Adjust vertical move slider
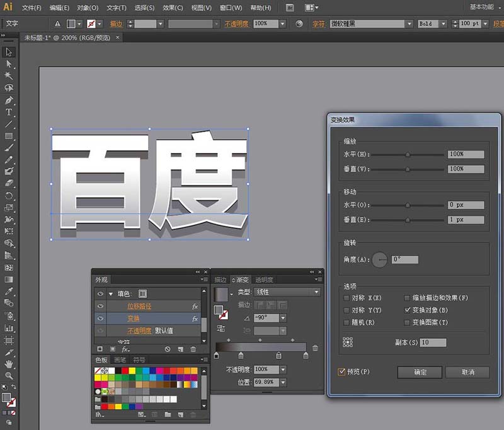Screen dimensions: 504x430 pyautogui.click(x=408, y=220)
